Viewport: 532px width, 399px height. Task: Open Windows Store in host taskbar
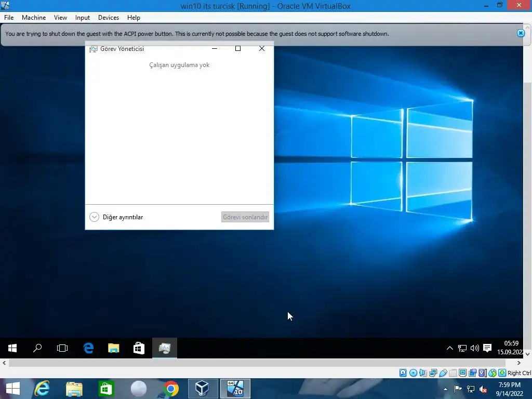point(106,389)
